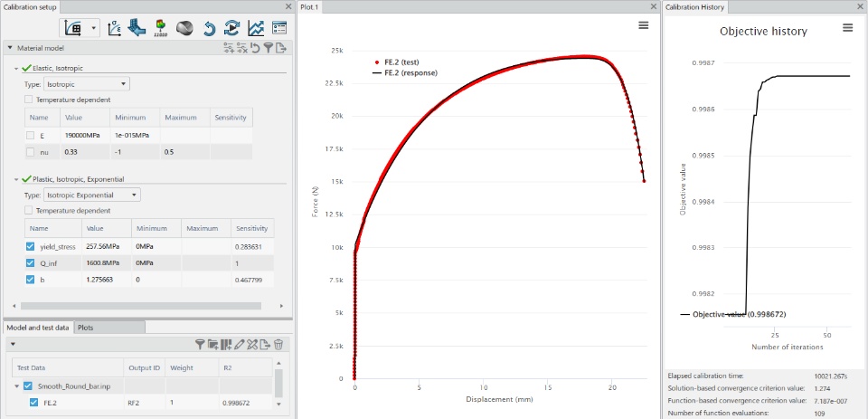Uncheck the FE.2 test data checkbox
The height and width of the screenshot is (419, 868).
pos(33,403)
